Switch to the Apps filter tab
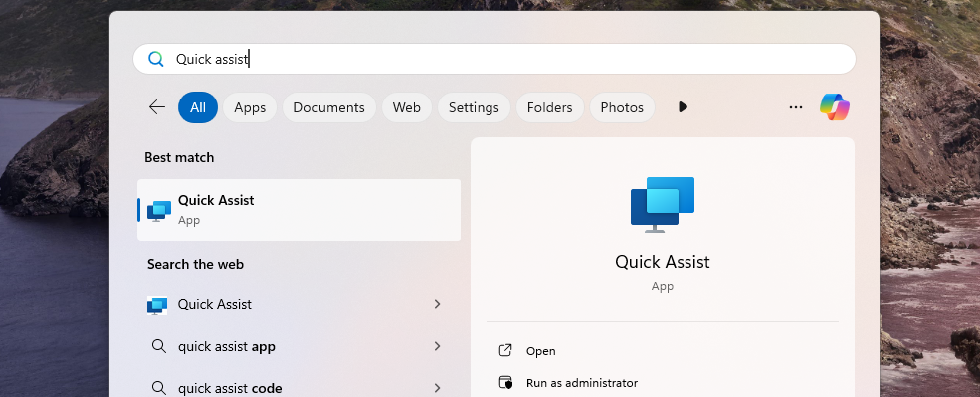The image size is (980, 397). (x=250, y=107)
